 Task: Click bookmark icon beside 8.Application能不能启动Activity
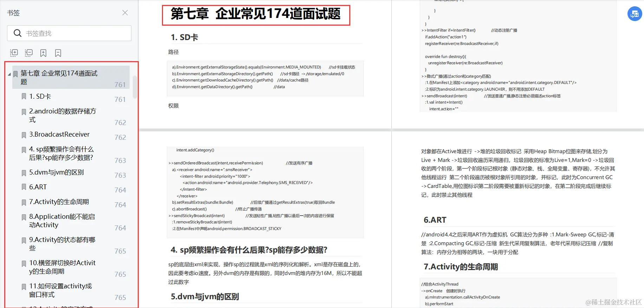pyautogui.click(x=24, y=217)
